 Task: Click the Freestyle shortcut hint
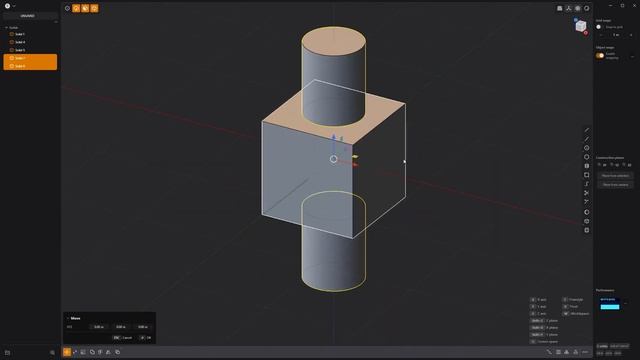point(573,300)
